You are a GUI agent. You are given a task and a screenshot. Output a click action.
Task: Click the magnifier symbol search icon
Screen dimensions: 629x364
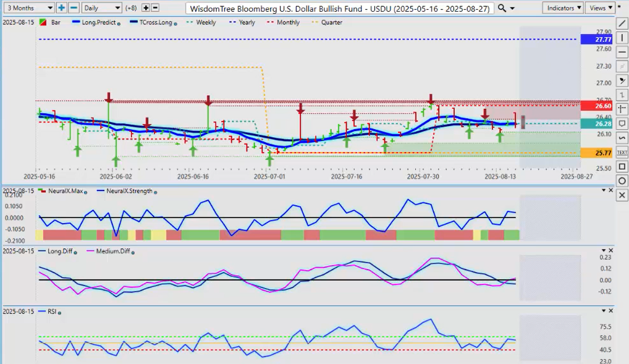pyautogui.click(x=502, y=8)
